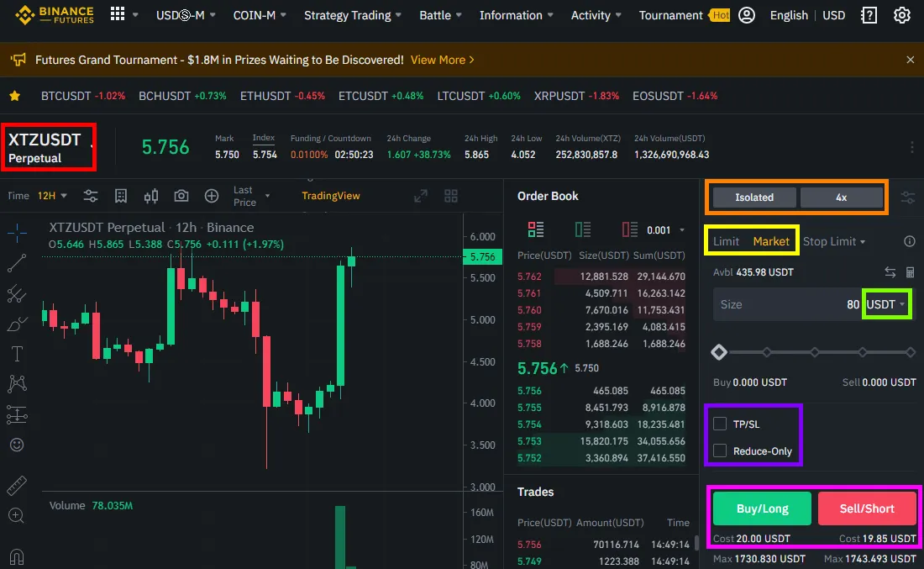
Task: Expand the Battle menu
Action: (x=440, y=15)
